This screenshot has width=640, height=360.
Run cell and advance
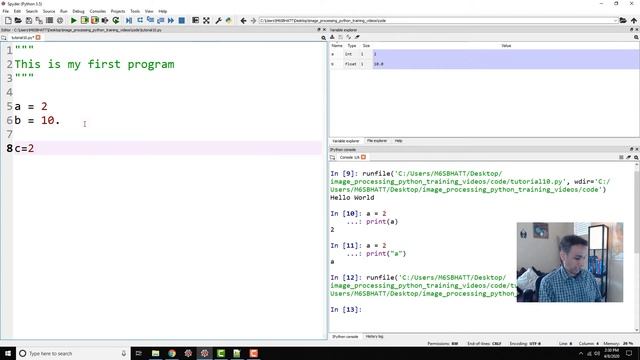pos(95,20)
